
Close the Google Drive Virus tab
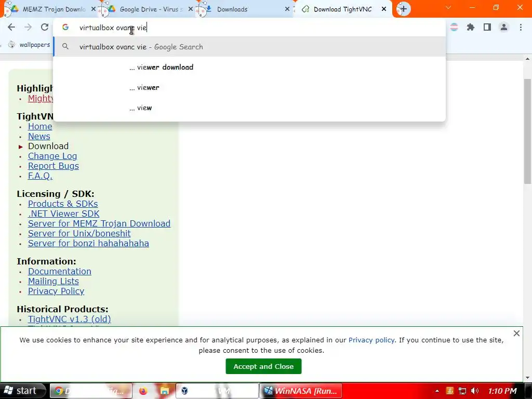click(190, 9)
